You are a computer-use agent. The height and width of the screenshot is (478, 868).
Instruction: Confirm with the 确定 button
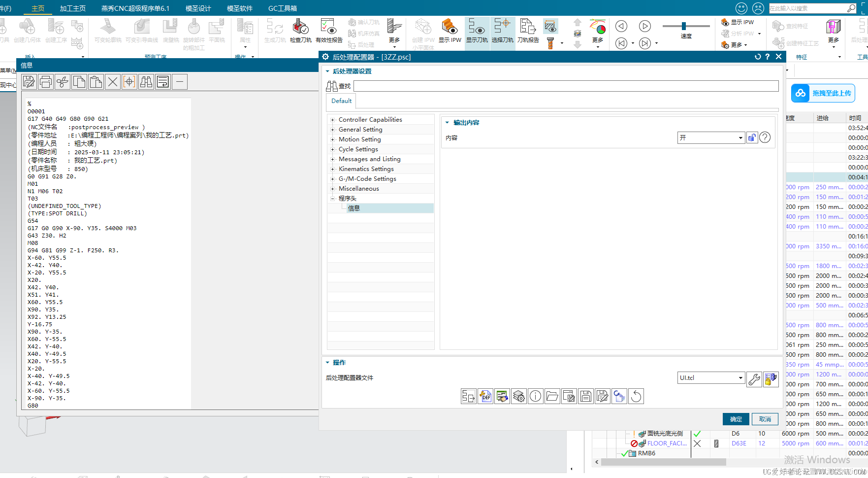736,419
